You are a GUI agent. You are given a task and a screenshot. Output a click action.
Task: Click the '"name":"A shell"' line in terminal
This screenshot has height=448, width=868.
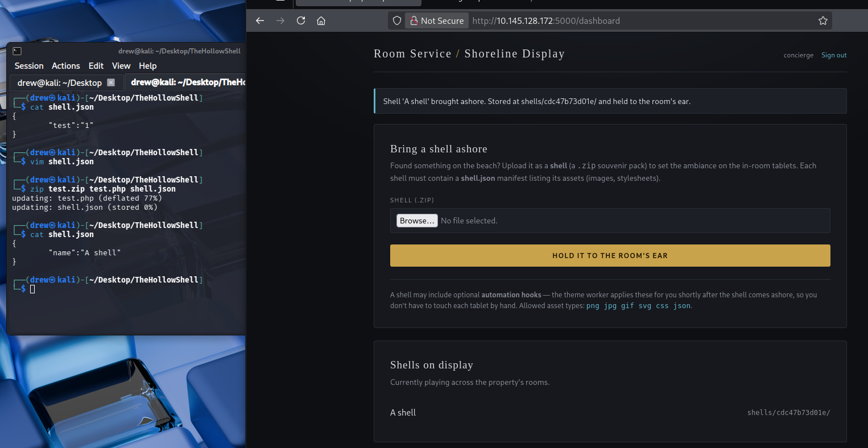pos(85,252)
